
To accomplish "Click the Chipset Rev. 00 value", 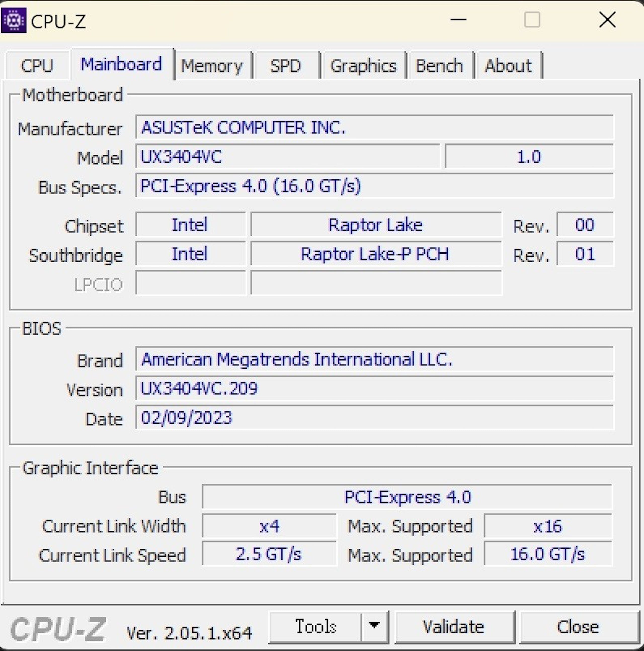I will tap(585, 224).
